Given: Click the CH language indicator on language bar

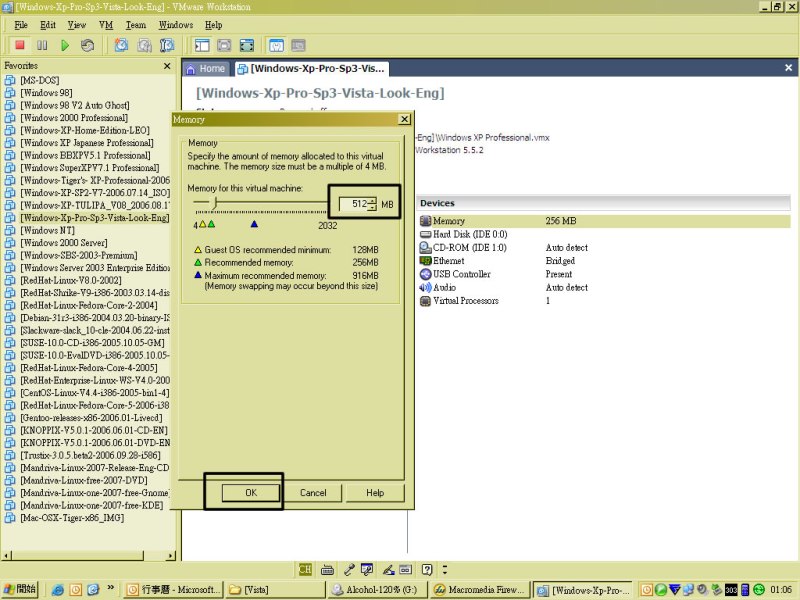Looking at the screenshot, I should [x=305, y=569].
